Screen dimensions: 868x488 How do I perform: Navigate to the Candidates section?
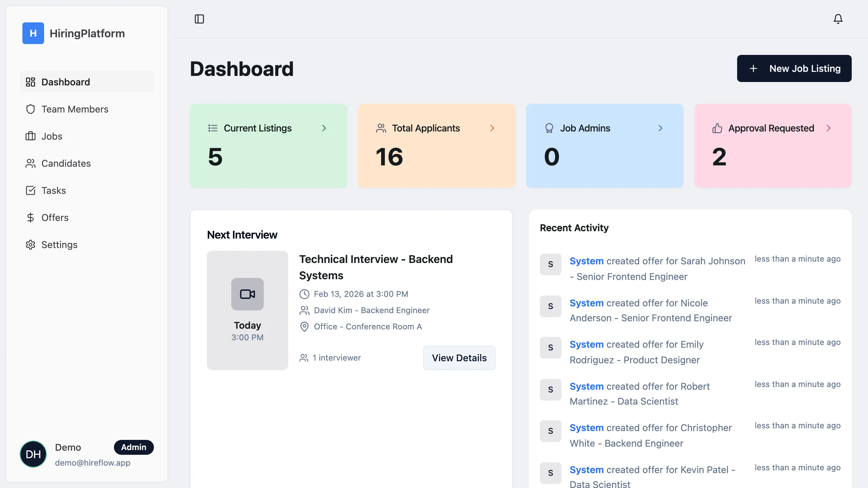point(66,163)
